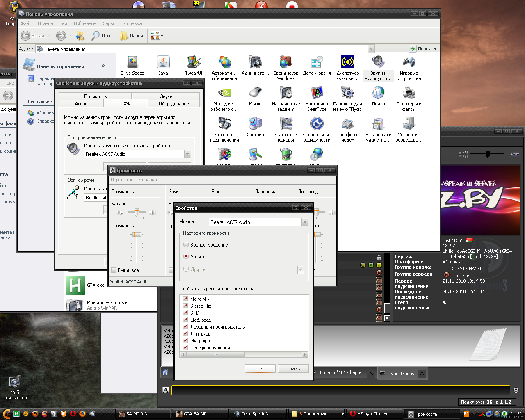
Task: Switch to the Громкость tab
Action: click(x=96, y=96)
